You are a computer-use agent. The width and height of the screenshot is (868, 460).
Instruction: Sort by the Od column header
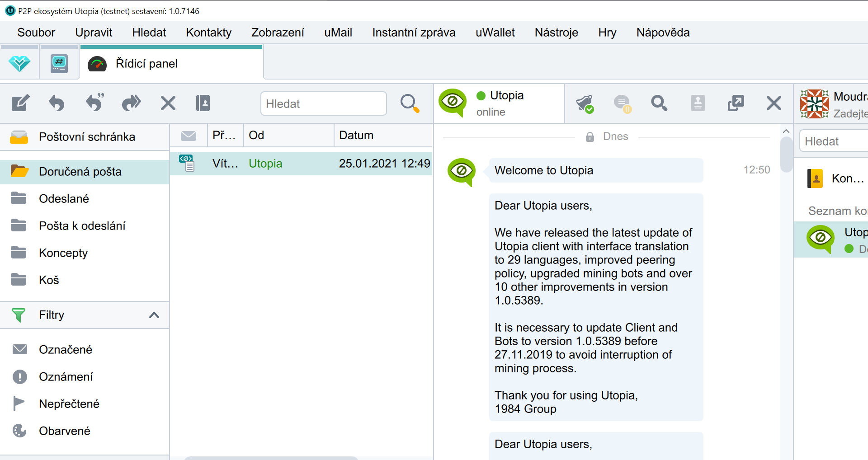click(289, 136)
